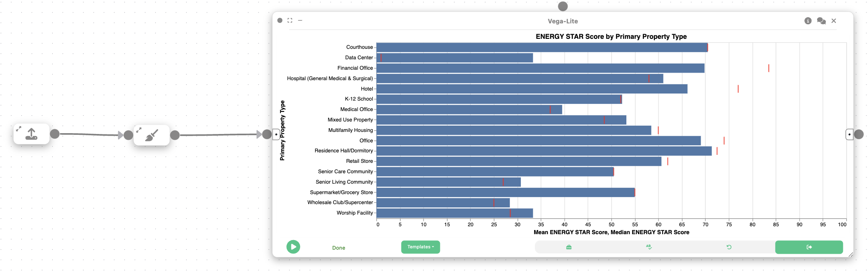Image resolution: width=868 pixels, height=273 pixels.
Task: Click the gray status dot in panel header
Action: coord(280,20)
